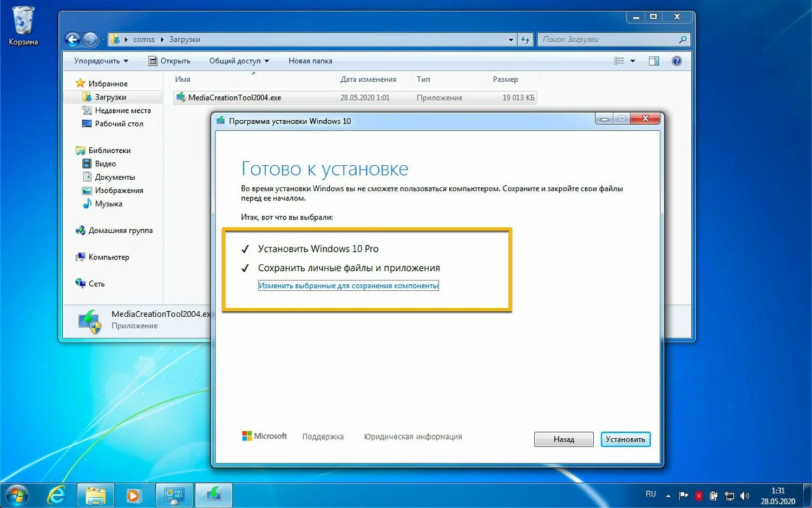Maximize the Explorer window
The width and height of the screenshot is (812, 508).
[653, 17]
